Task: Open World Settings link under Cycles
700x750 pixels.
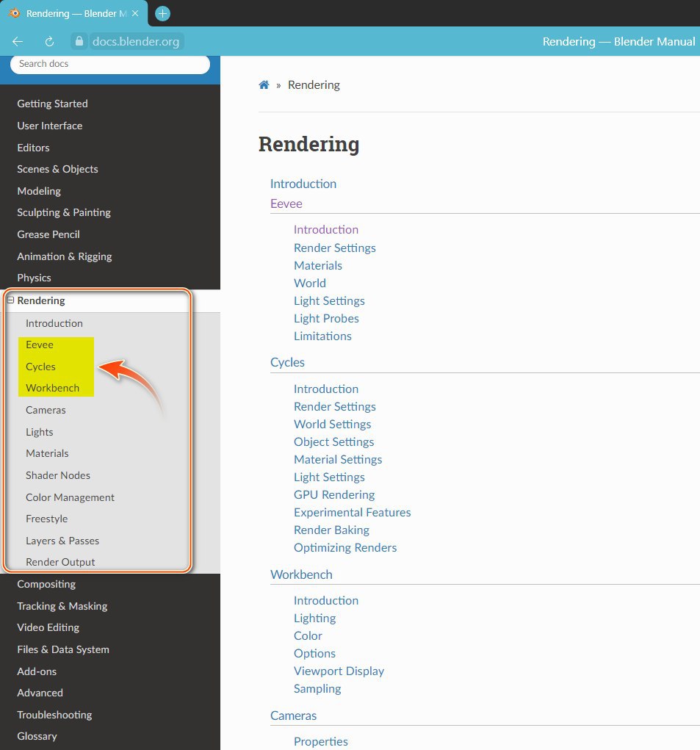Action: coord(332,425)
